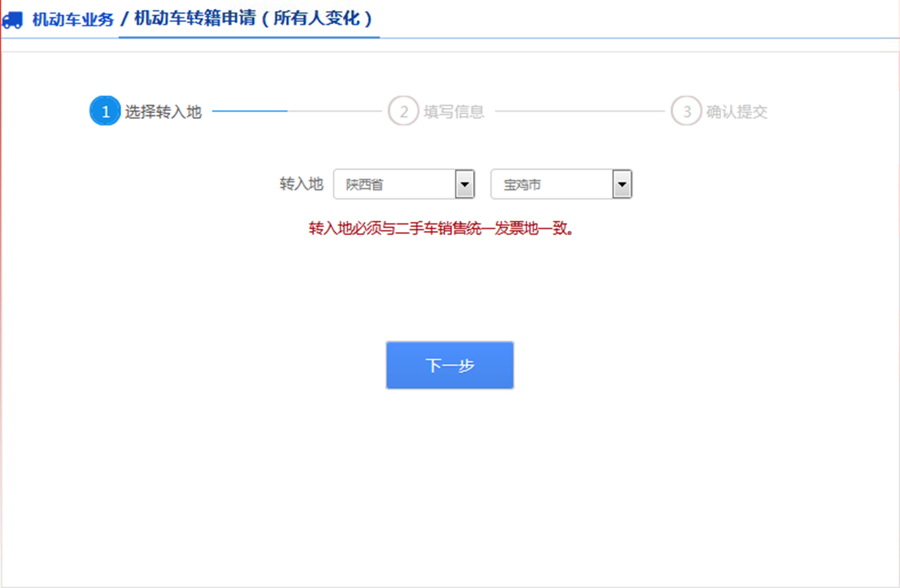Click the blue step 1 circle
This screenshot has height=588, width=900.
point(104,112)
